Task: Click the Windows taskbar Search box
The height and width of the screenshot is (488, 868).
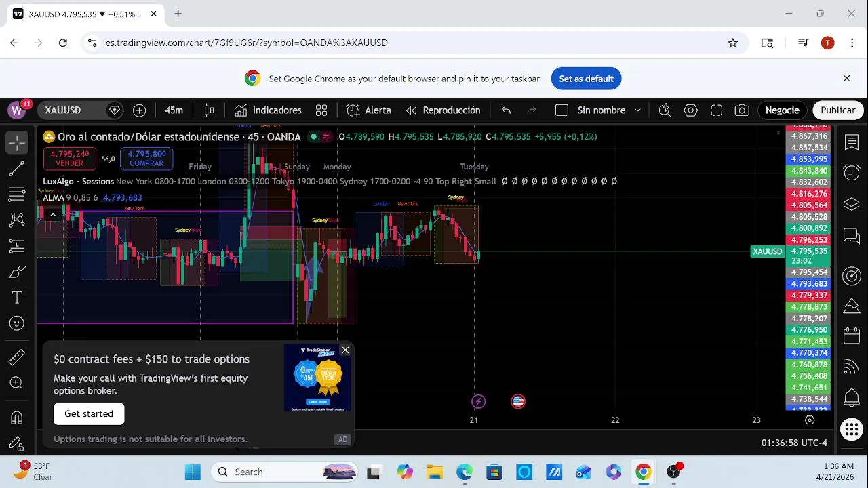Action: coord(285,472)
